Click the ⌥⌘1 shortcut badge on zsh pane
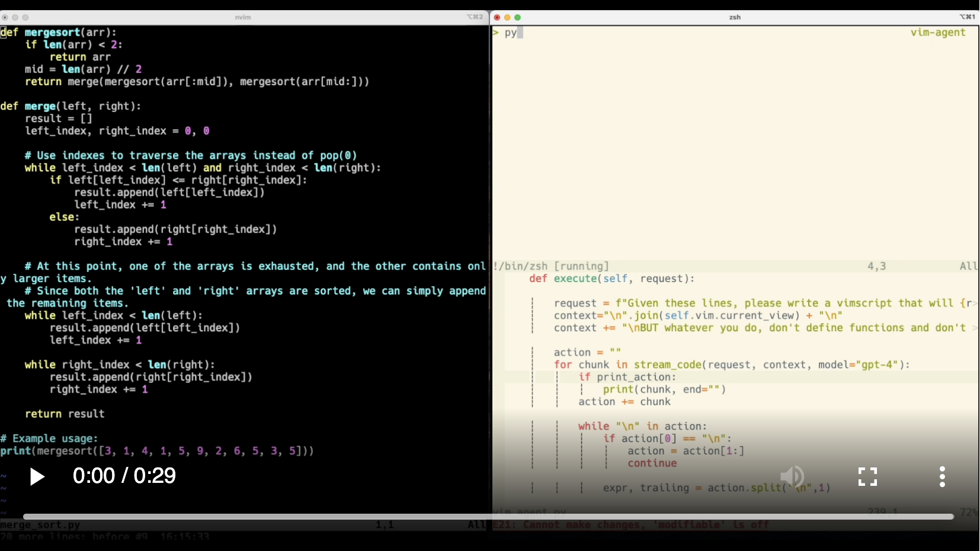This screenshot has width=980, height=551. [966, 17]
